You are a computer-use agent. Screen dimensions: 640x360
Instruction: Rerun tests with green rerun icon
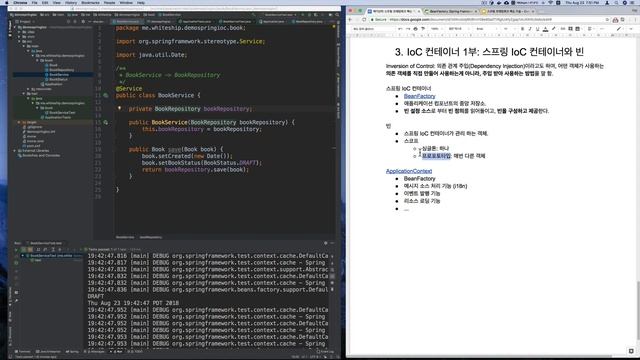16,249
